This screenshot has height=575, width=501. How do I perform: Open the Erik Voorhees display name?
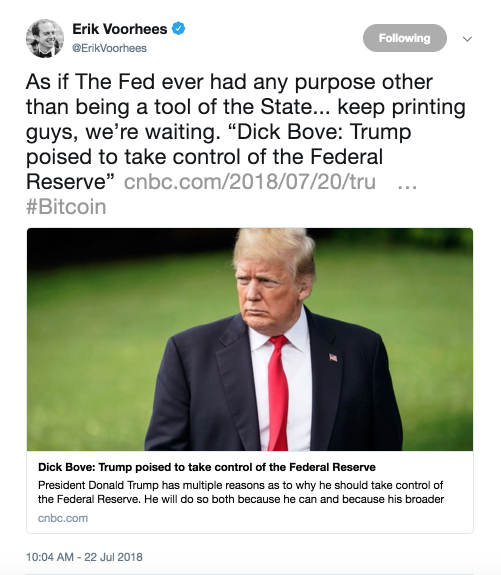coord(120,29)
